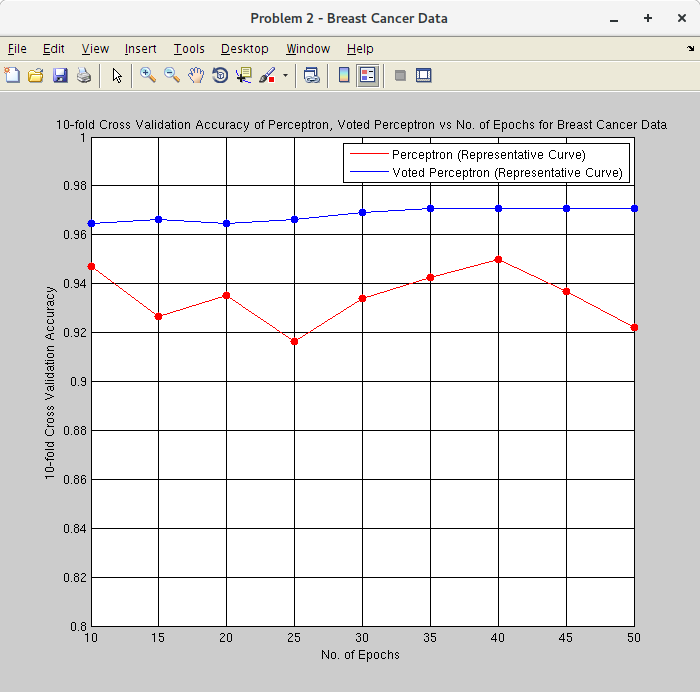The width and height of the screenshot is (700, 692).
Task: Toggle the Insert Legend button
Action: pyautogui.click(x=368, y=75)
